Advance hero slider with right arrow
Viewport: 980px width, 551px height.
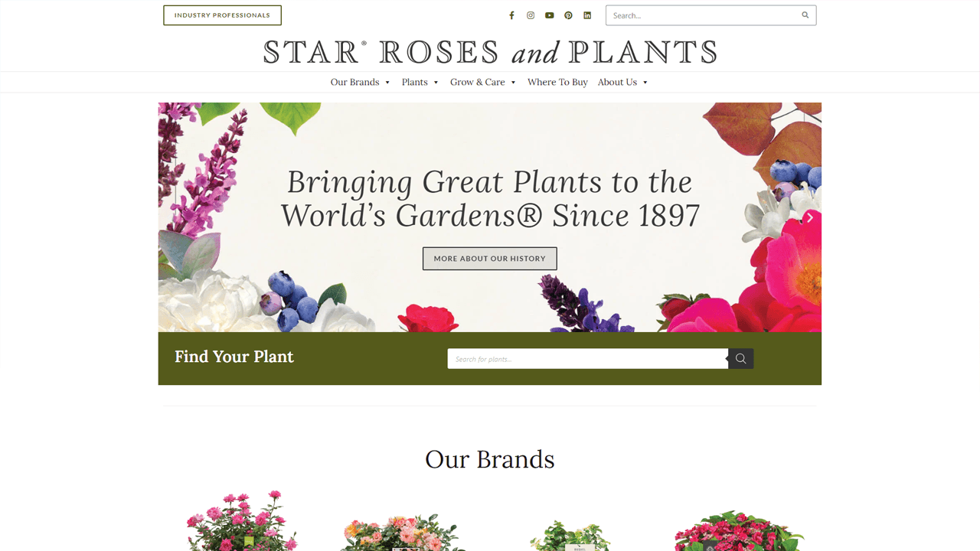click(x=809, y=217)
